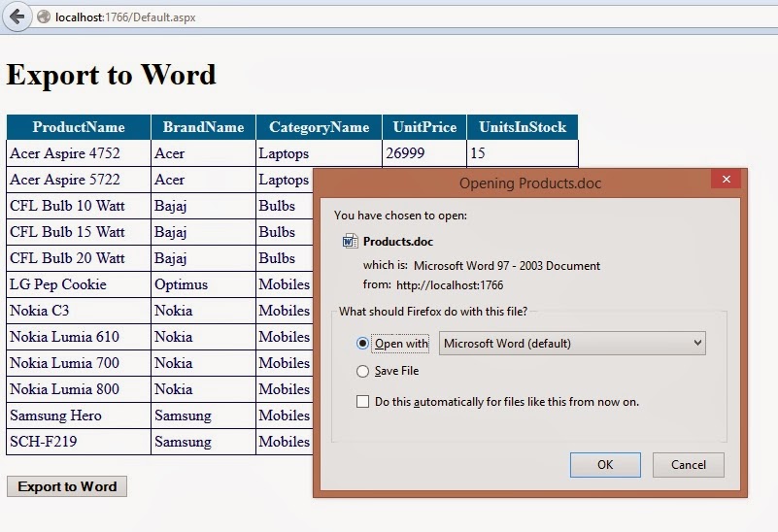Select the Nokia Lumia 610 cell
This screenshot has height=532, width=778.
pyautogui.click(x=79, y=337)
